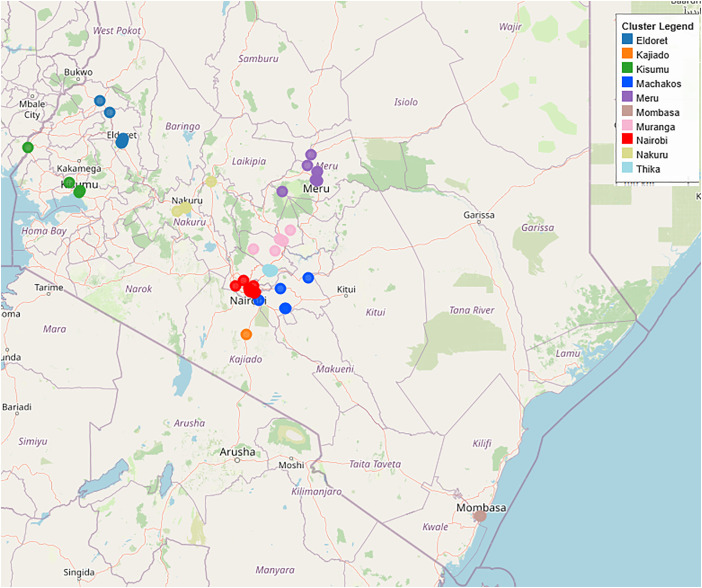
Task: Click the brown Mombasa cluster marker
Action: 480,516
